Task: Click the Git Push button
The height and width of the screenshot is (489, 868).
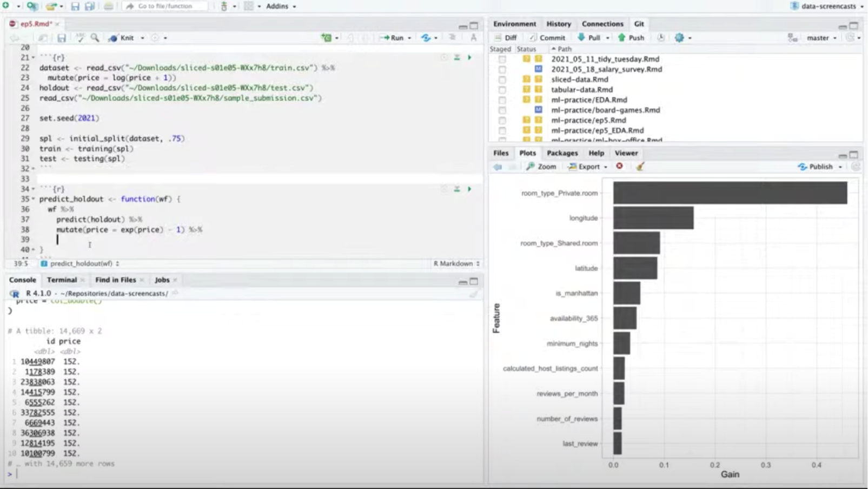Action: pos(631,38)
